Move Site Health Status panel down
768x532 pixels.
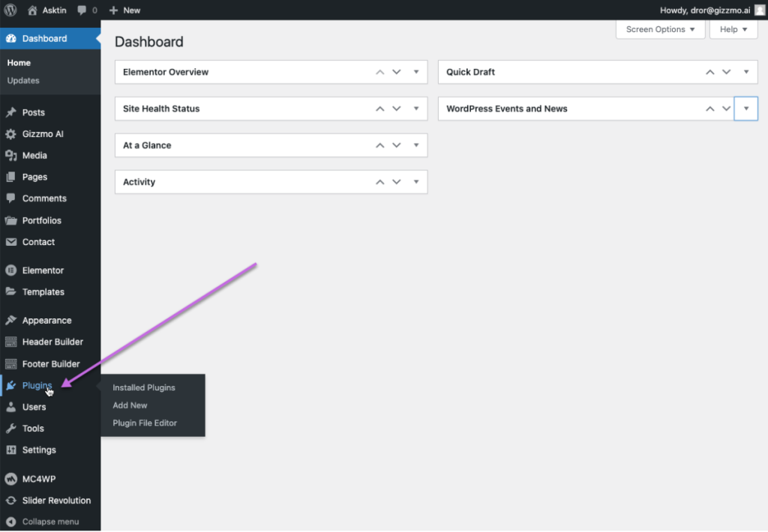point(397,109)
